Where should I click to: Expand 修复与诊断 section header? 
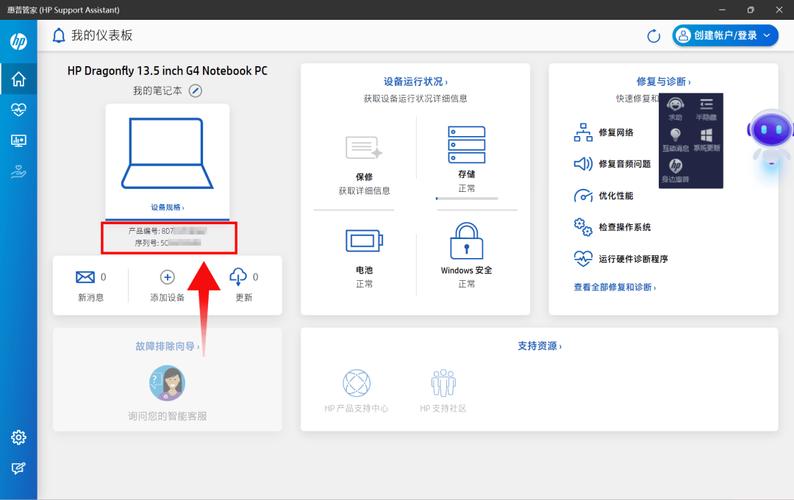click(663, 81)
